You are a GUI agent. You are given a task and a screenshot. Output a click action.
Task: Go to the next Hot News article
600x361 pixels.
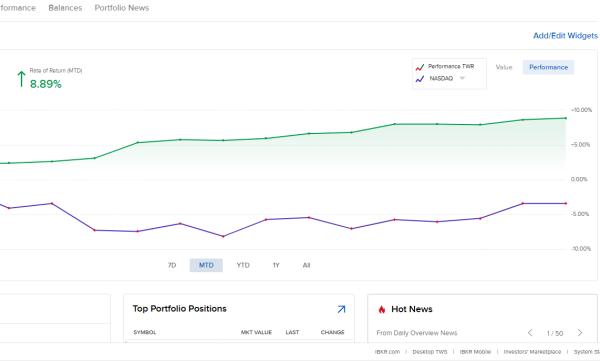click(x=580, y=333)
